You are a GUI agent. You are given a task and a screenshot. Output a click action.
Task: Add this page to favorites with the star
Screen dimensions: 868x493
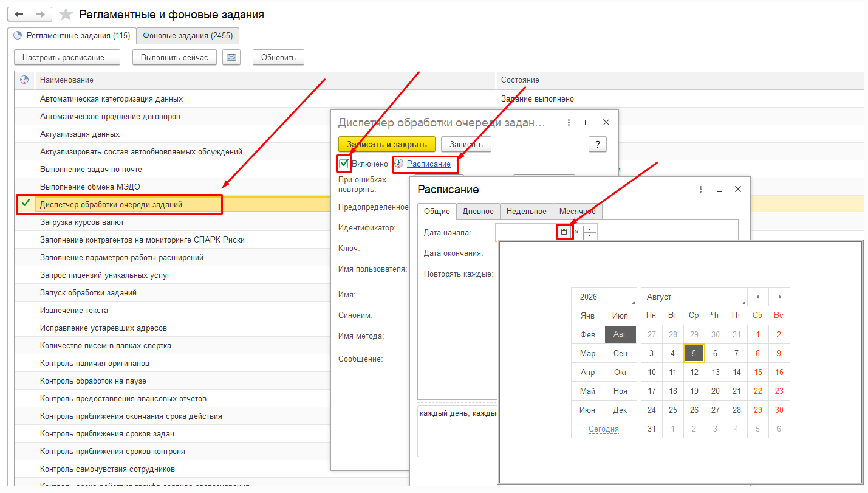coord(66,14)
